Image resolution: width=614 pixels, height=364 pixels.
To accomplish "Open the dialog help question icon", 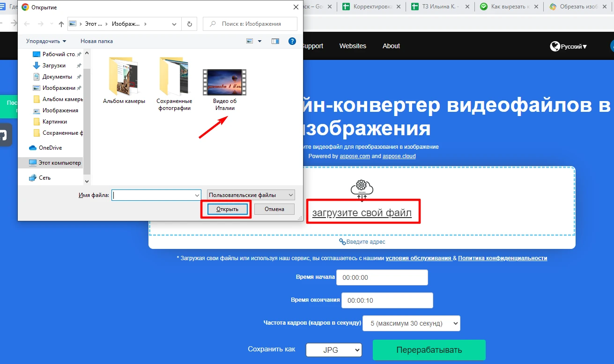I will coord(292,41).
